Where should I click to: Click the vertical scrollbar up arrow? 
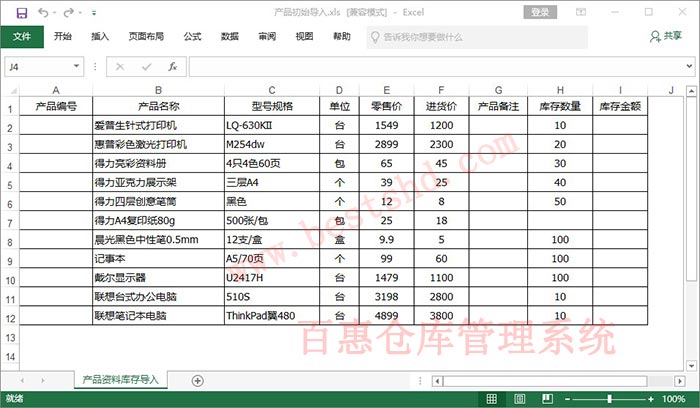[x=692, y=91]
